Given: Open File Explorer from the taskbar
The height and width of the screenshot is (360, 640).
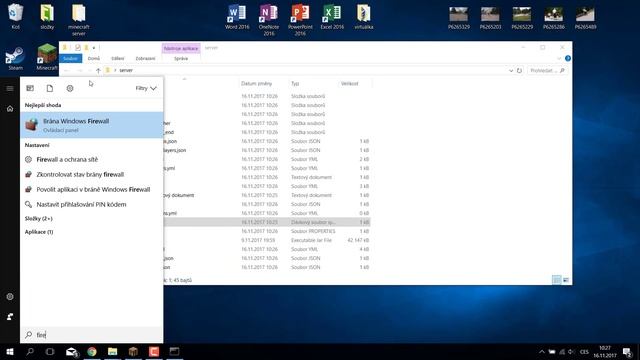Looking at the screenshot, I should (112, 352).
